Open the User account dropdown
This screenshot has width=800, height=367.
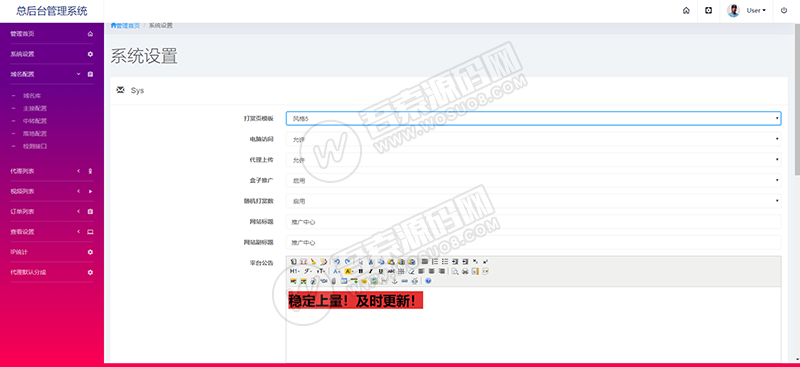coord(756,11)
